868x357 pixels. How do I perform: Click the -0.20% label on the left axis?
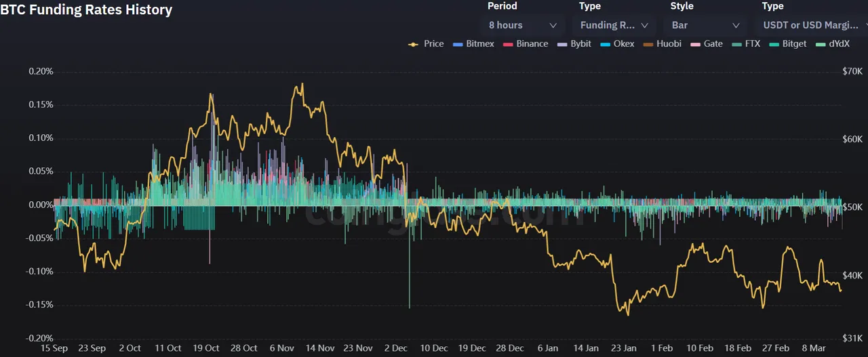click(x=39, y=338)
